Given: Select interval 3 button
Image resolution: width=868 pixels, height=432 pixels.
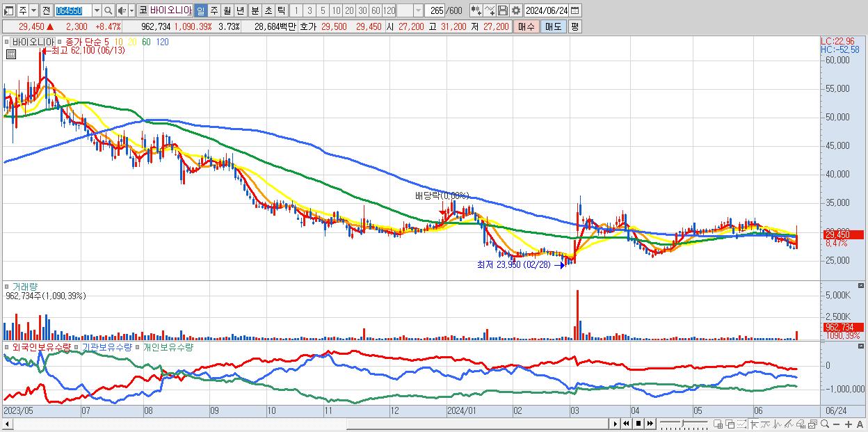Looking at the screenshot, I should pos(310,11).
